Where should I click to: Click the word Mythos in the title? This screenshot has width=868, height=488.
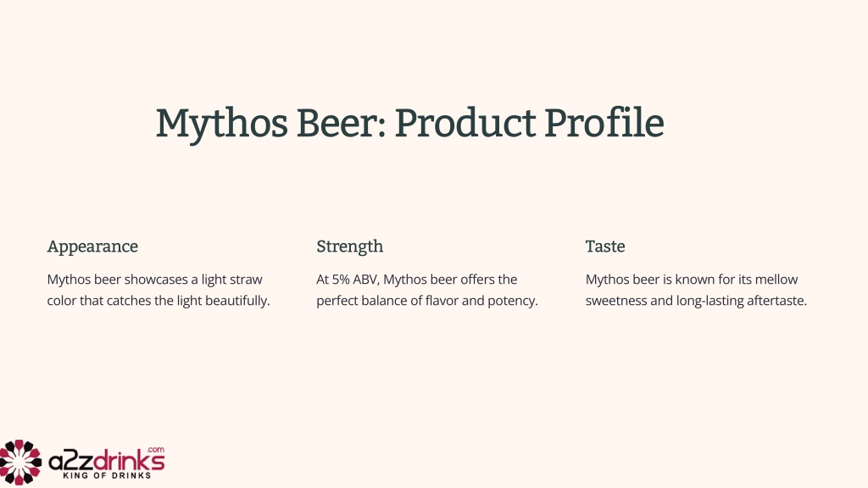click(221, 124)
